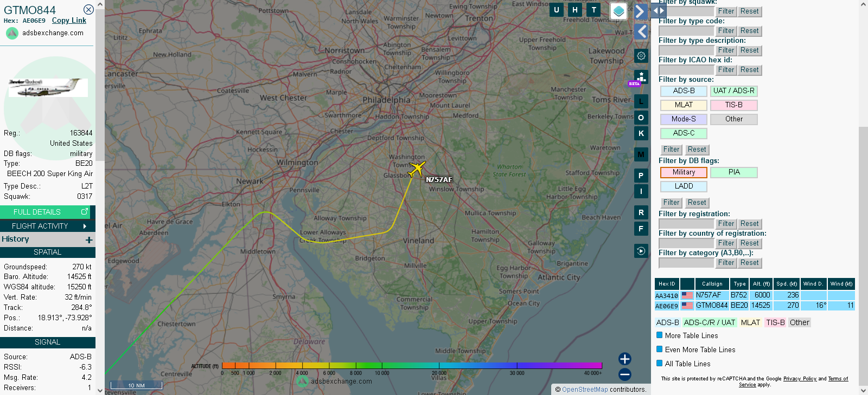868x395 pixels.
Task: Focus the category filter input field
Action: (686, 263)
